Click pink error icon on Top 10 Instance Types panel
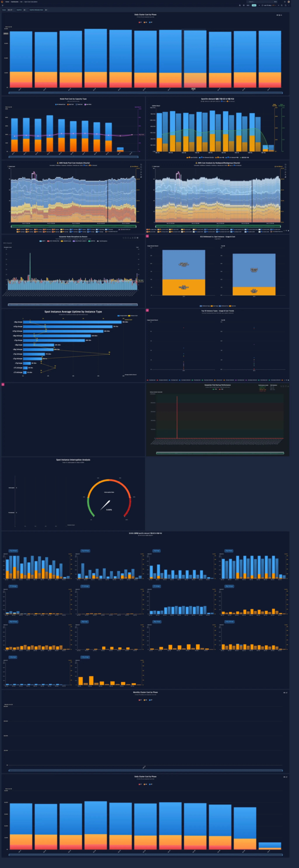Viewport: 299px width, 868px height. click(147, 310)
